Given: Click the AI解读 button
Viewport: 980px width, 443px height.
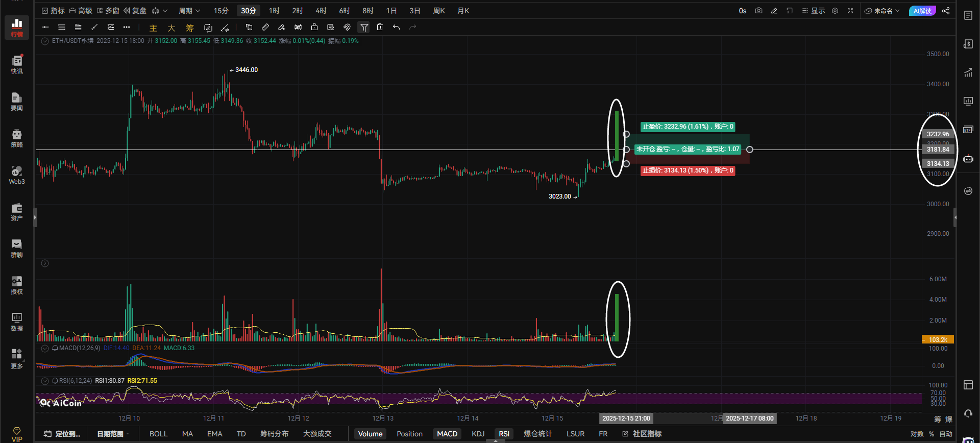Looking at the screenshot, I should coord(922,11).
